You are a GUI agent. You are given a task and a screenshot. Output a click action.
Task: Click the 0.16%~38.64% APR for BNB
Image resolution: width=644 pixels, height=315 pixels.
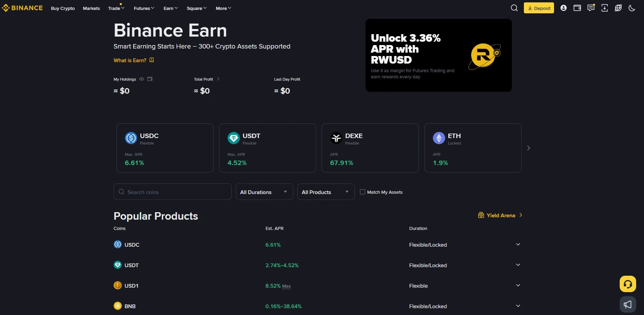[x=283, y=306]
